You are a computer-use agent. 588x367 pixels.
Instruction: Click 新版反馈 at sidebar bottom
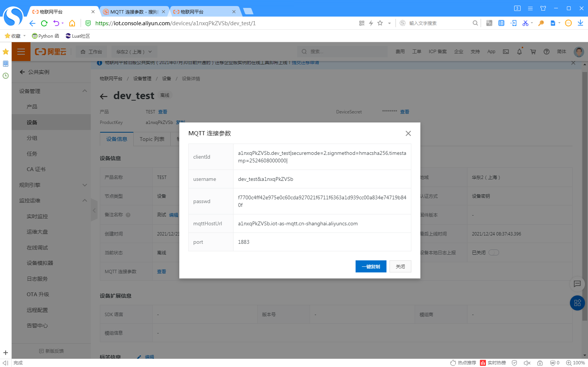(x=52, y=351)
